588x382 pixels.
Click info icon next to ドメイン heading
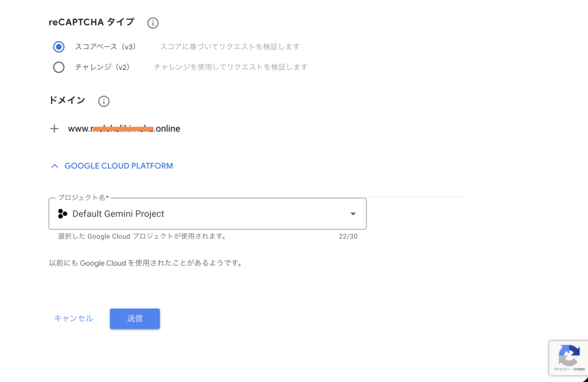104,102
